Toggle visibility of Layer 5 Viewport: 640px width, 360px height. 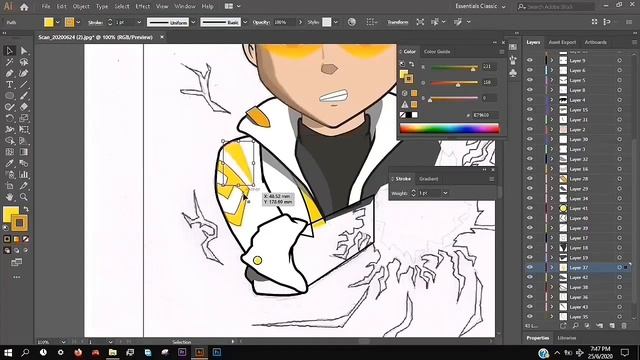coord(530,80)
